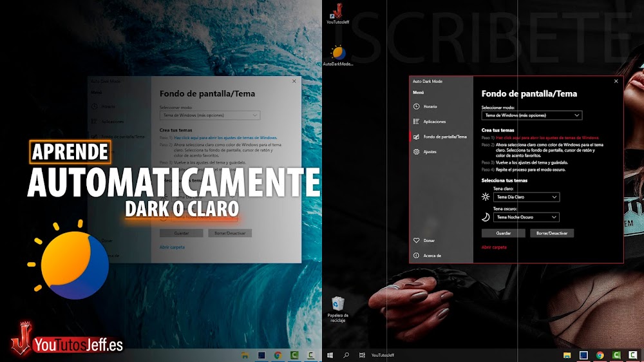644x362 pixels.
Task: Follow the blue Abrir carpeta link in light window
Action: [172, 247]
